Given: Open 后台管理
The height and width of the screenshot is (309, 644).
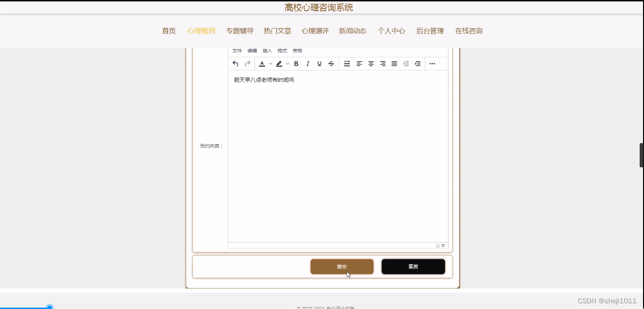Looking at the screenshot, I should tap(430, 31).
